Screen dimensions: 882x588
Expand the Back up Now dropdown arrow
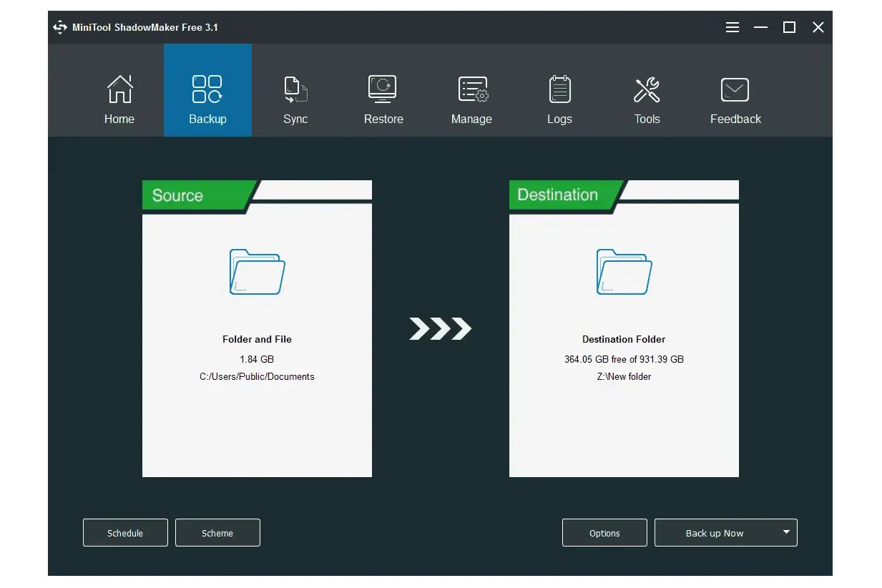787,532
